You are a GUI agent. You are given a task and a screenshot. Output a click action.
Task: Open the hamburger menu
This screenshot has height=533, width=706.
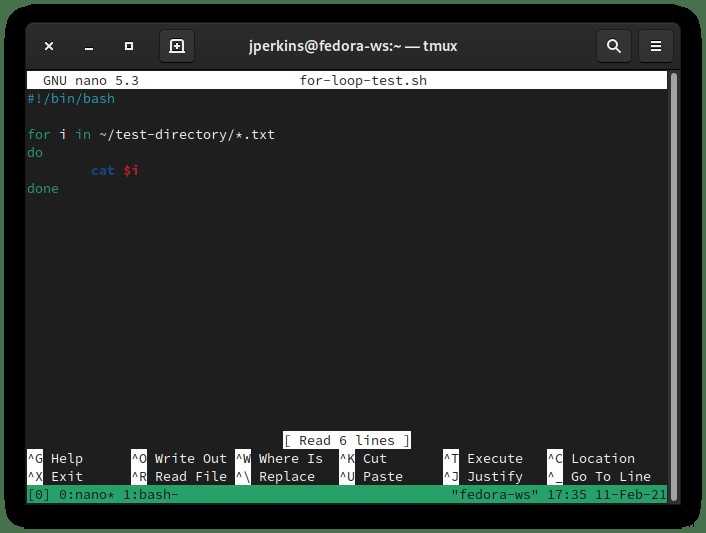click(656, 46)
